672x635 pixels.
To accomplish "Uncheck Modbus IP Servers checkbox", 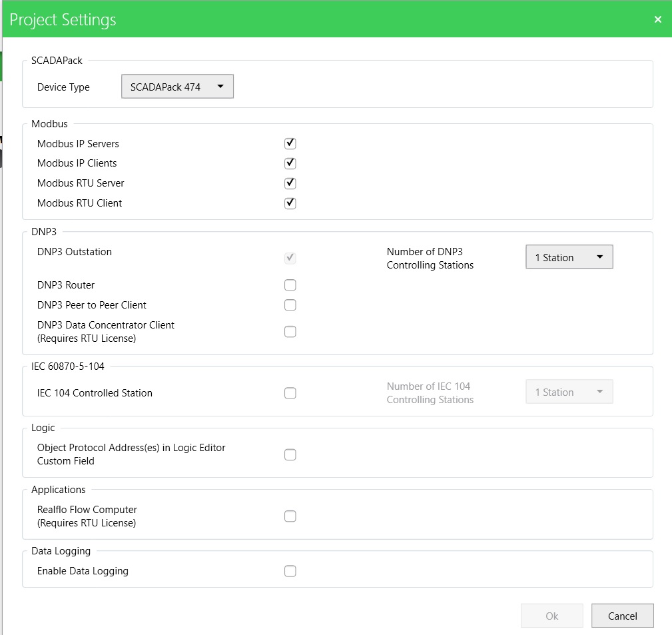I will point(290,143).
